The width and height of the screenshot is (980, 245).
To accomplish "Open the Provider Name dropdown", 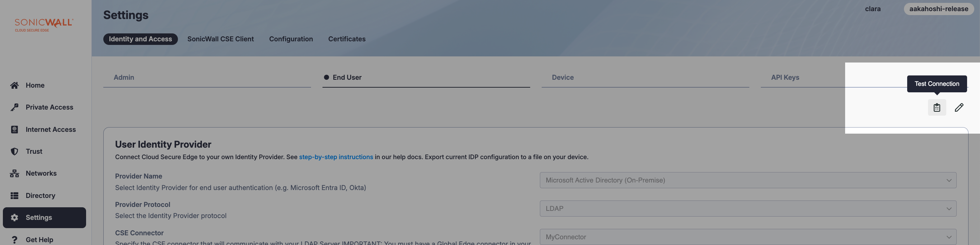I will click(x=748, y=180).
